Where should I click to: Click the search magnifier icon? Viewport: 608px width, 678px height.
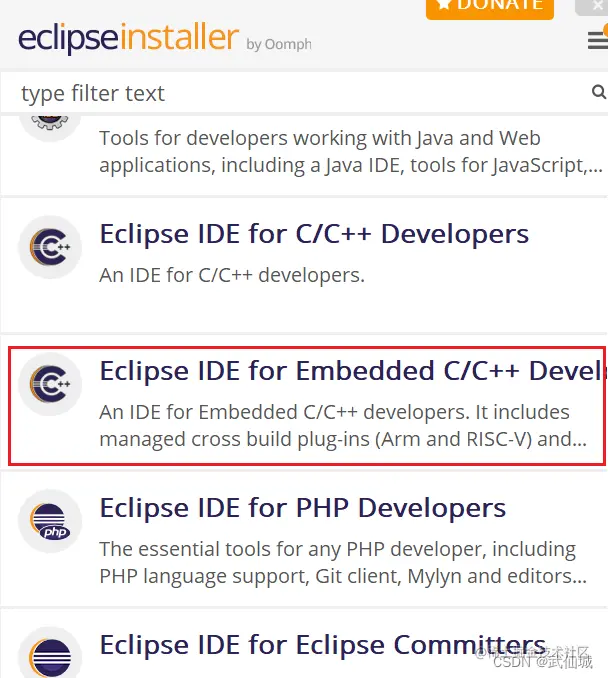(598, 91)
